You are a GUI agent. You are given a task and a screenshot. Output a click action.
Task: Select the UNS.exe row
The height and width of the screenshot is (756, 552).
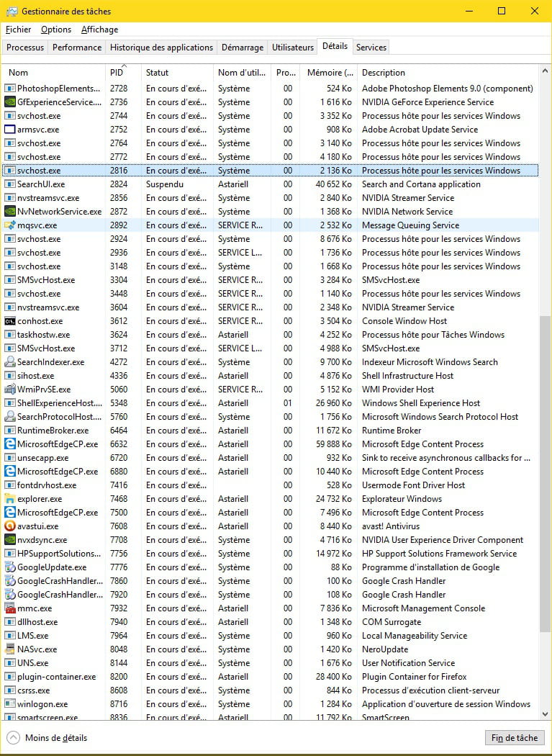(x=270, y=663)
